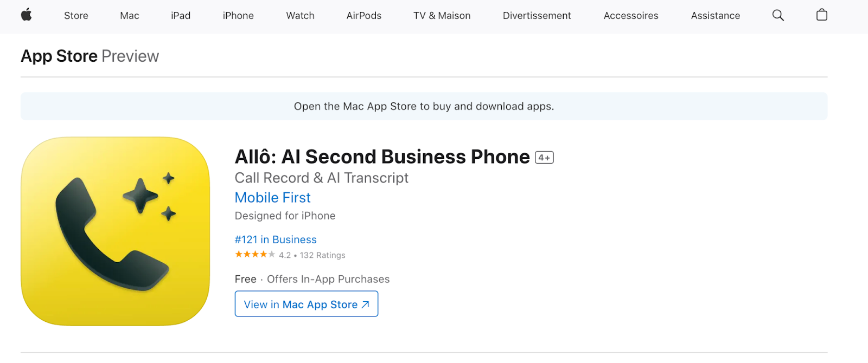Click the View in Mac App Store button

pos(307,304)
